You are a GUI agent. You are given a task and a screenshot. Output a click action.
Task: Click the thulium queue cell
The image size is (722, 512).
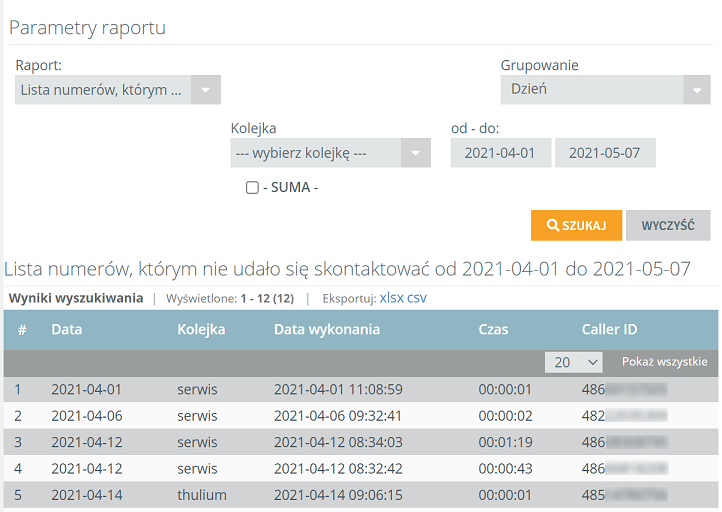[202, 495]
